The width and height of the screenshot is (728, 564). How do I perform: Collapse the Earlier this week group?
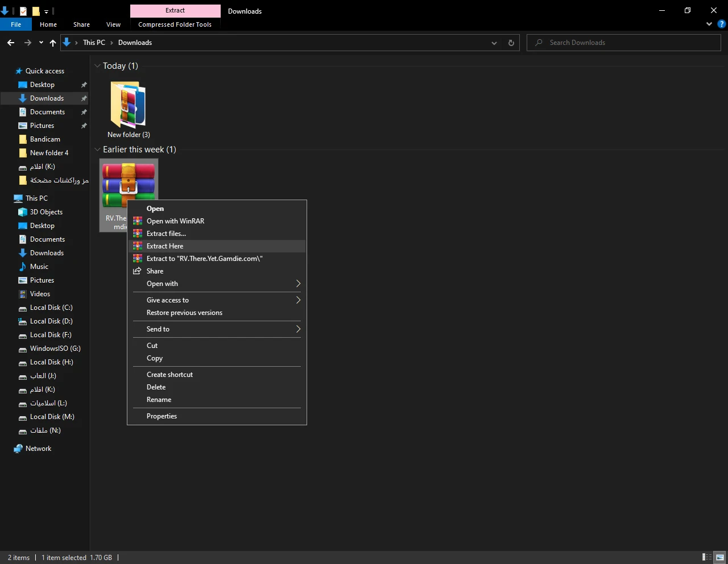(97, 150)
